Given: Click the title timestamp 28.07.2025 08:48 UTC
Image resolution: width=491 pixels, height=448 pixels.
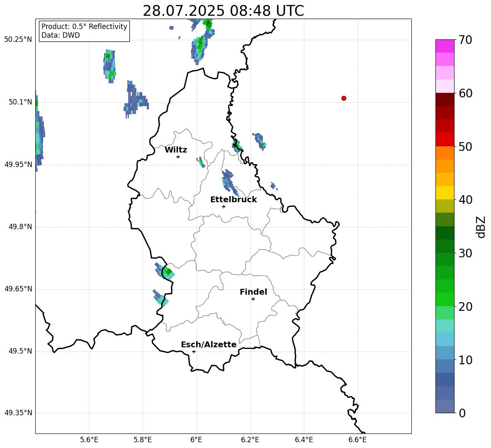Looking at the screenshot, I should click(223, 11).
